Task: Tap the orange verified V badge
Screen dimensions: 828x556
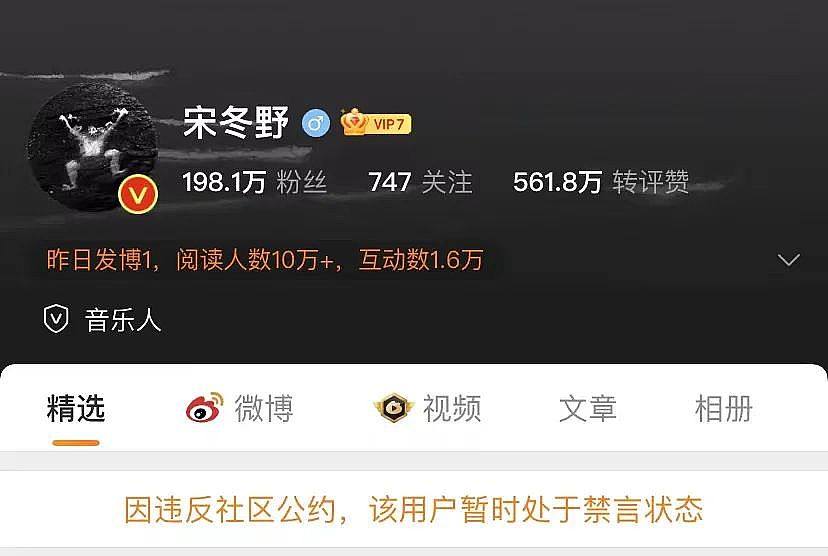Action: click(138, 194)
